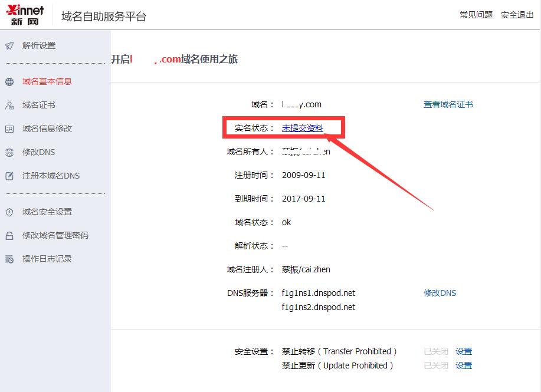Open 修改域名管理密码 sidebar item
Image resolution: width=541 pixels, height=392 pixels.
point(55,235)
